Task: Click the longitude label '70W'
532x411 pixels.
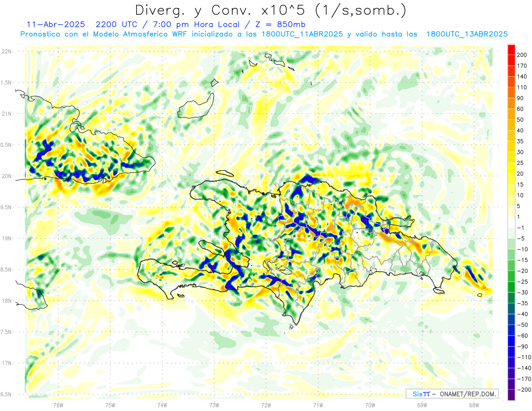Action: pos(370,405)
